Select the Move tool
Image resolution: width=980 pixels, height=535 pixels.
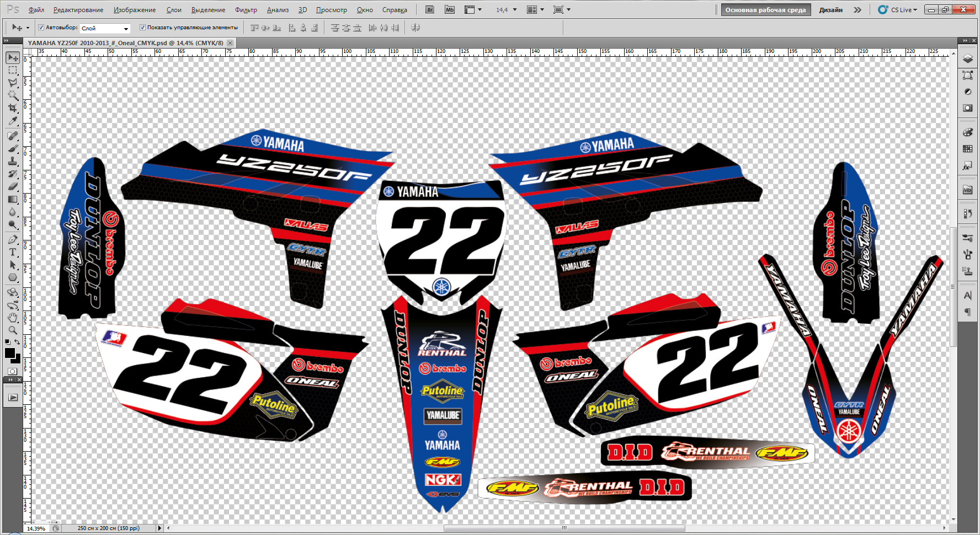13,57
